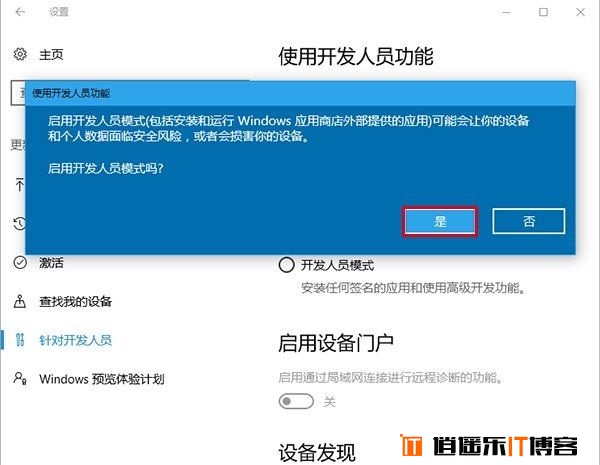
Task: Click the 启用通过局域网连接 description text
Action: pyautogui.click(x=390, y=378)
